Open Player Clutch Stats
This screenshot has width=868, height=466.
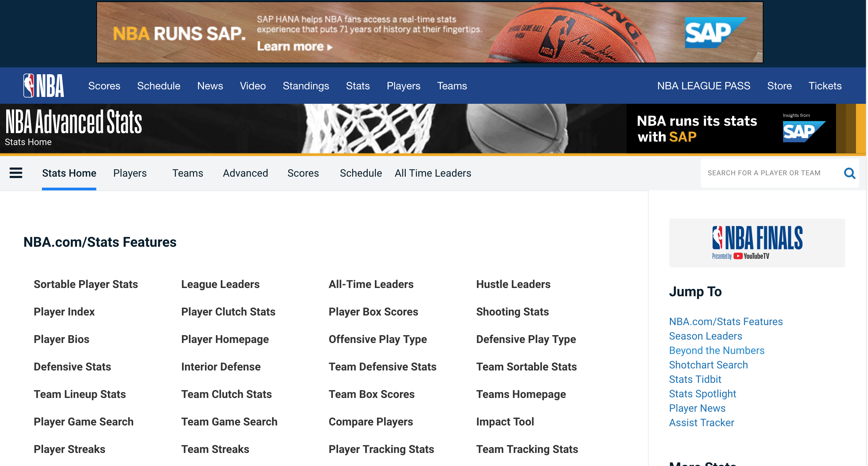point(228,312)
